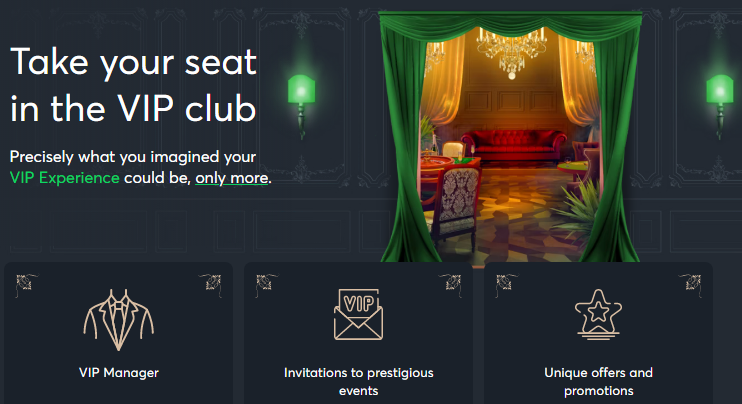Click the "Take your seat" headline
The width and height of the screenshot is (742, 404).
133,62
